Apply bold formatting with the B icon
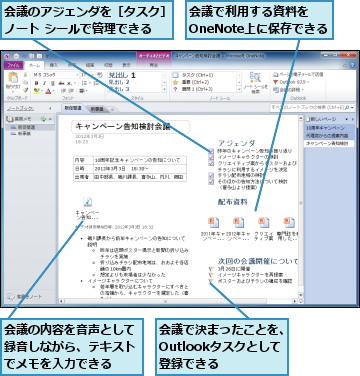This screenshot has width=360, height=376. (36, 83)
